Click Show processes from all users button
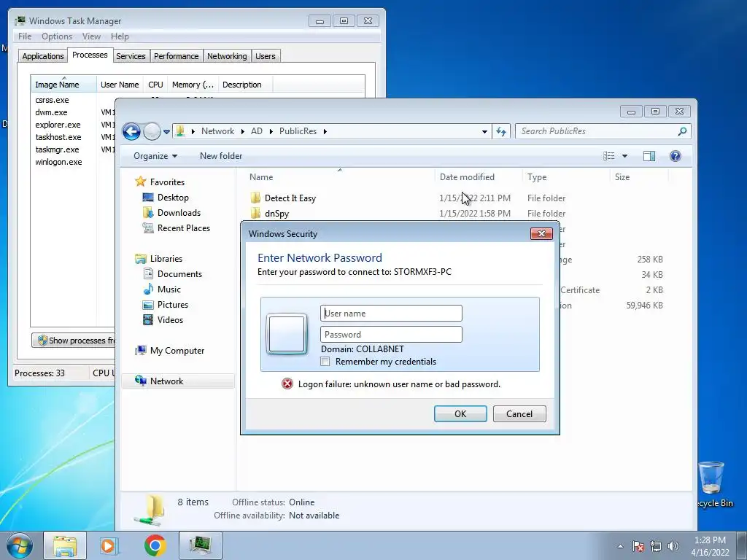 (x=74, y=341)
